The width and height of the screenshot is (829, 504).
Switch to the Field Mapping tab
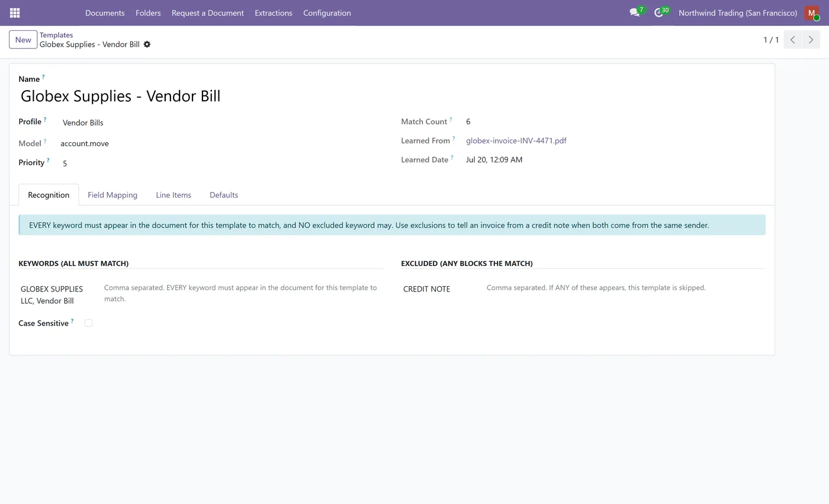click(x=113, y=195)
